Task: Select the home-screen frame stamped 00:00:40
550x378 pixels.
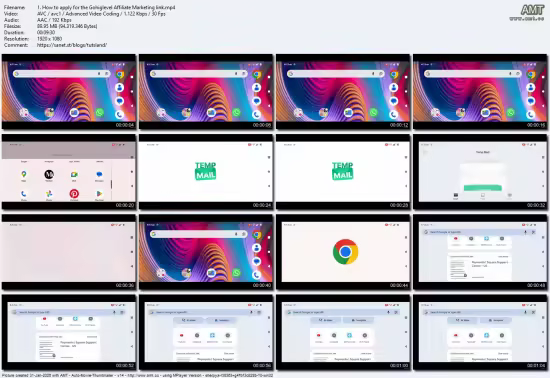Action: pyautogui.click(x=206, y=252)
